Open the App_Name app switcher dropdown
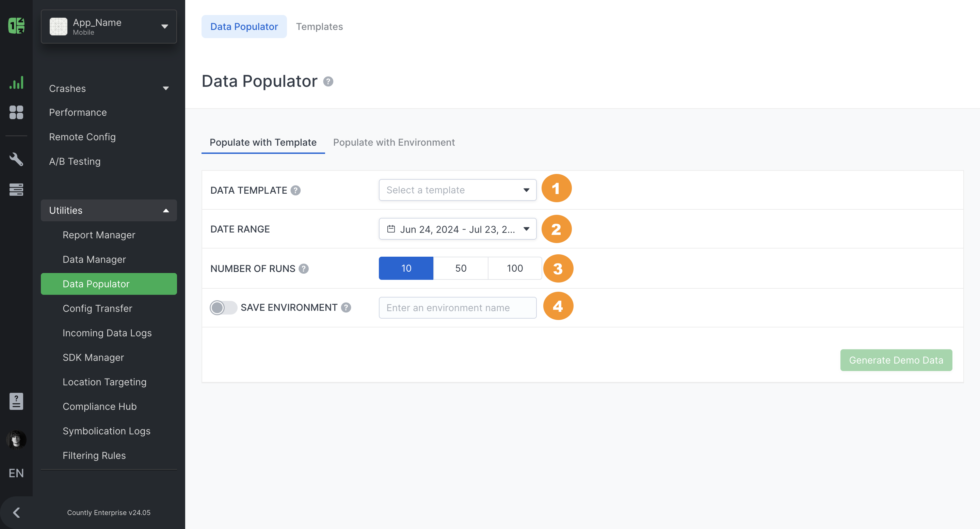 coord(109,27)
